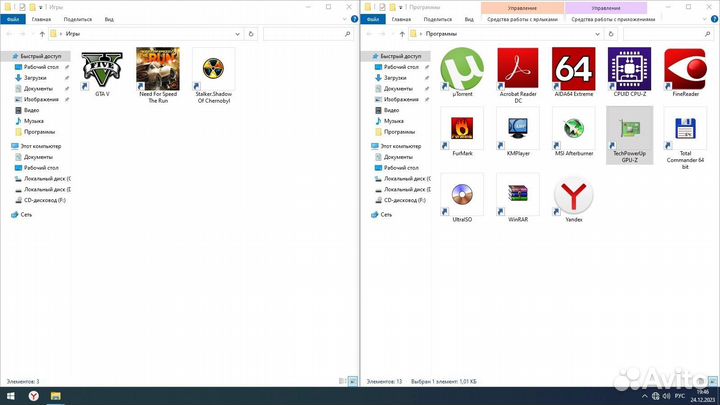
Task: Expand address history dropdown in Игры window
Action: 237,34
